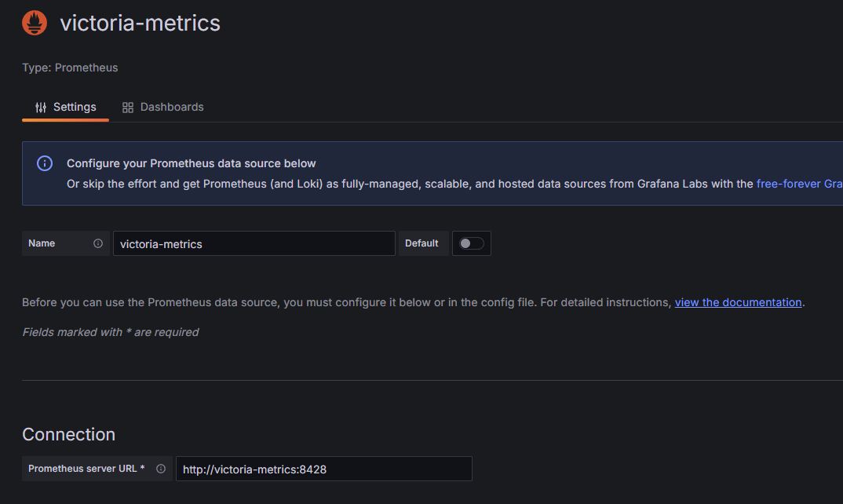Click the info icon beside the Name label
The height and width of the screenshot is (504, 843).
98,243
